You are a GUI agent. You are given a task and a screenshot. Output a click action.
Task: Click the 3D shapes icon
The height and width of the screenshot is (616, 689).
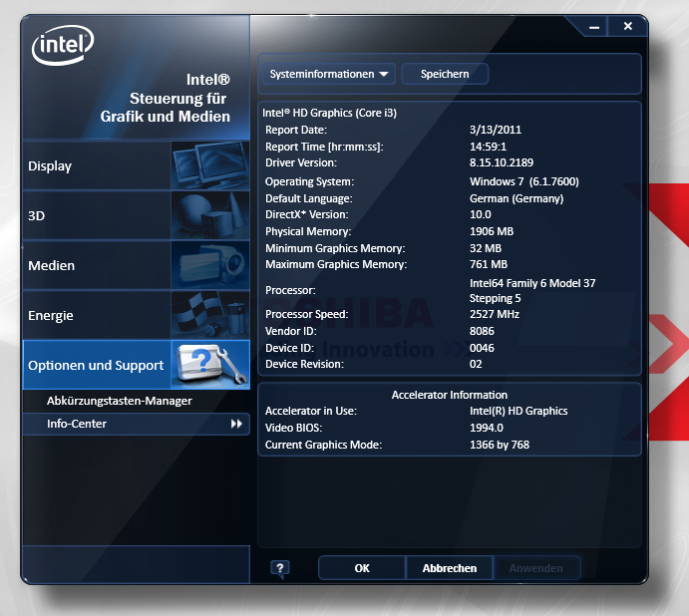point(210,215)
